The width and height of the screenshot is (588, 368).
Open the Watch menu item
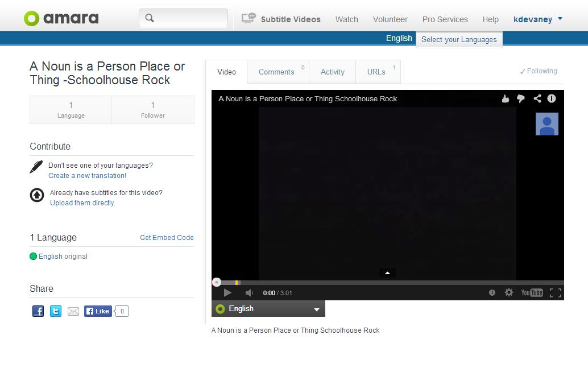(x=346, y=19)
